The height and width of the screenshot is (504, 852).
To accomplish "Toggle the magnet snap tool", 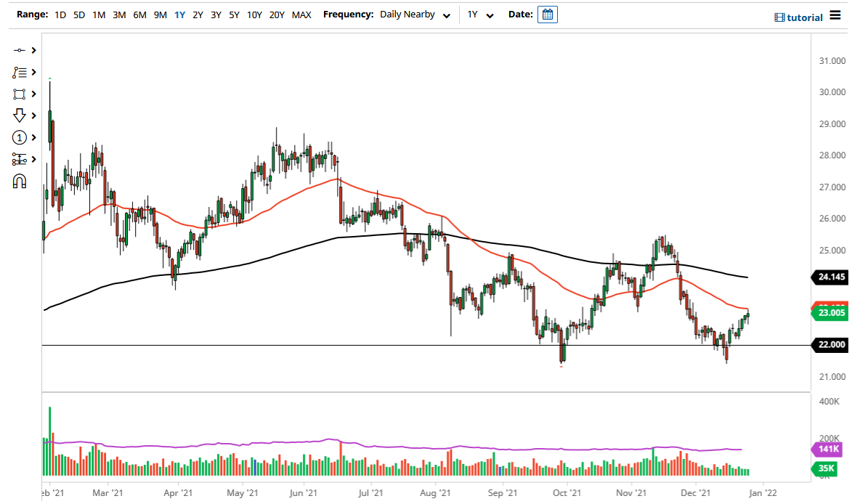I will pyautogui.click(x=19, y=181).
